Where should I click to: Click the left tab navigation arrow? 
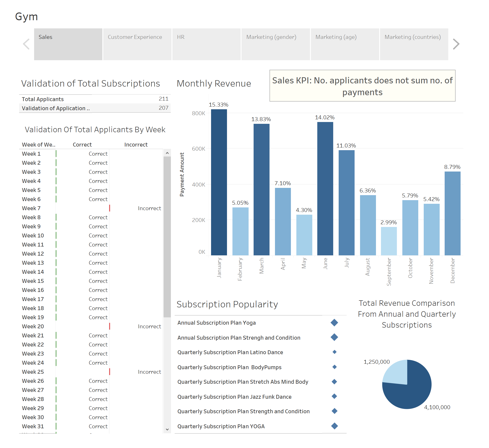pos(26,44)
